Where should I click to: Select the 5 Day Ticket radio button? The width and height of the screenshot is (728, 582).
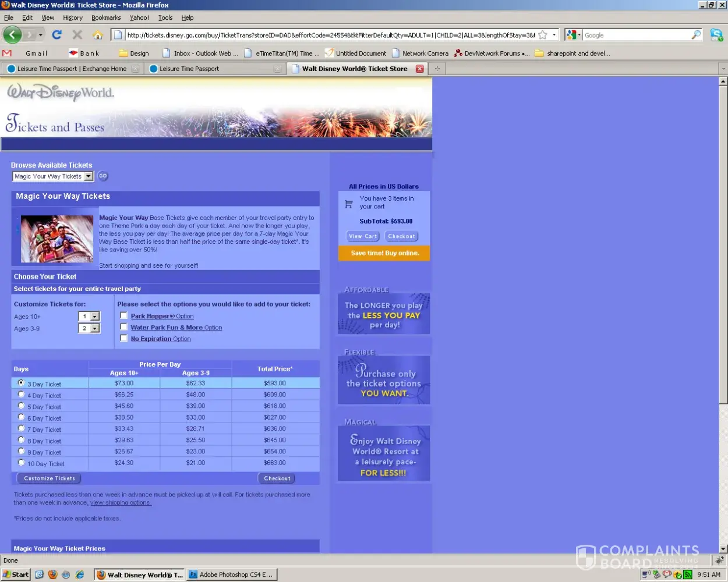(x=21, y=406)
